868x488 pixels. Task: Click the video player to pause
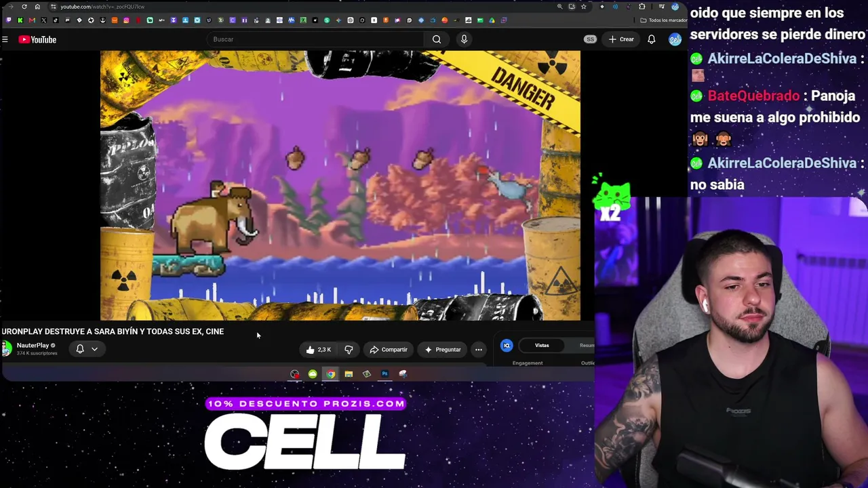click(x=340, y=185)
